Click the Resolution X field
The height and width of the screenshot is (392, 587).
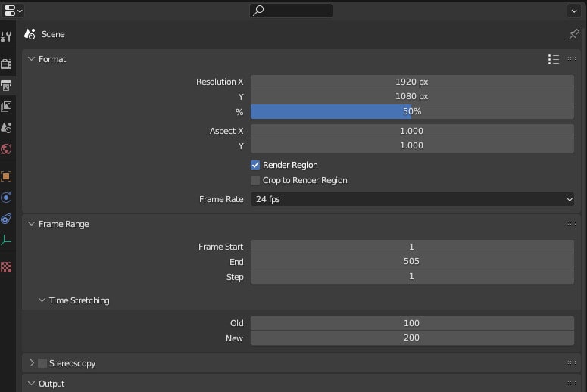(412, 82)
